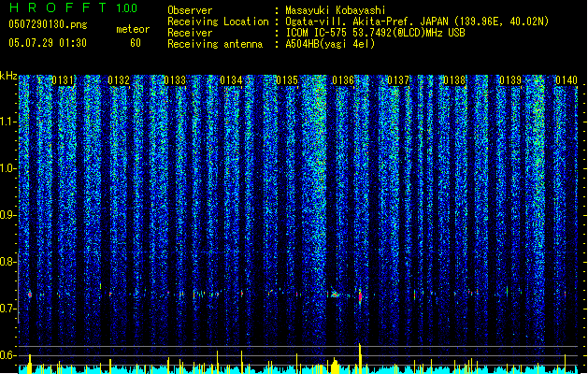
Task: Click the kHz axis unit label
Action: (x=8, y=76)
